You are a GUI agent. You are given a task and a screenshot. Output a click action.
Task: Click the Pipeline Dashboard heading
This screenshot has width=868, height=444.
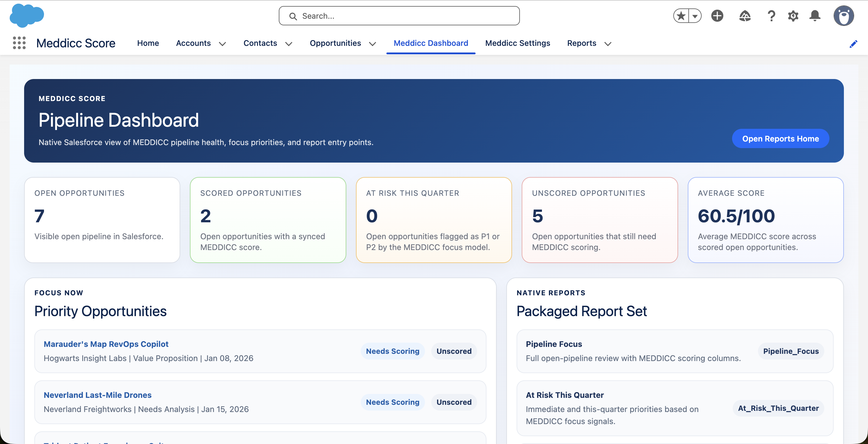pyautogui.click(x=119, y=120)
